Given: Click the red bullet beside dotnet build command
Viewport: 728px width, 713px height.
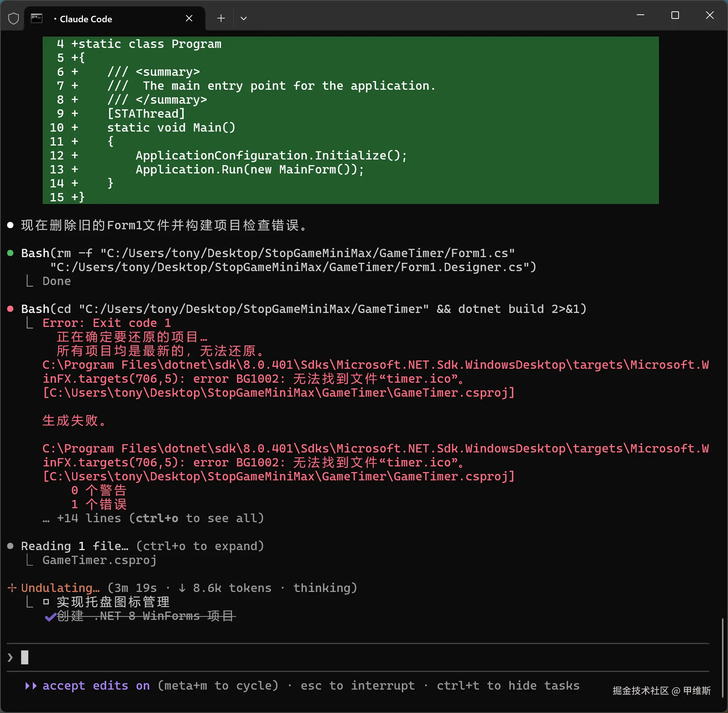Looking at the screenshot, I should 11,309.
